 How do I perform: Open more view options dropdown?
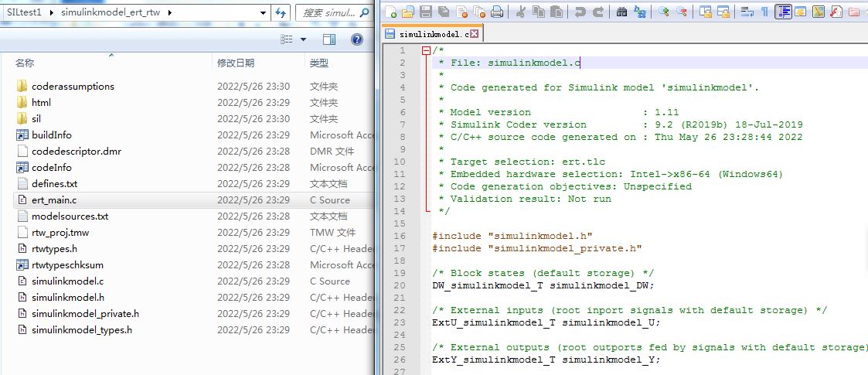pyautogui.click(x=303, y=39)
